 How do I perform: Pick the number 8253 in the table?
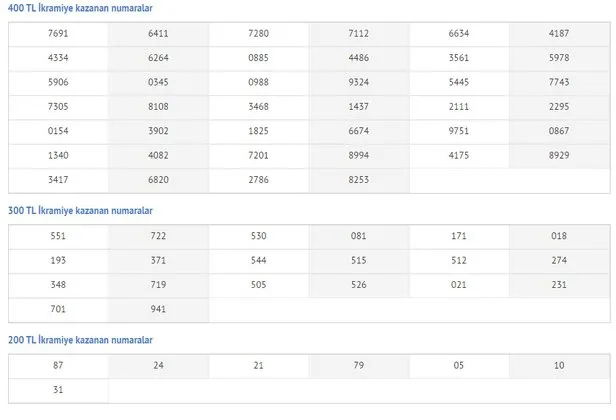tap(359, 181)
